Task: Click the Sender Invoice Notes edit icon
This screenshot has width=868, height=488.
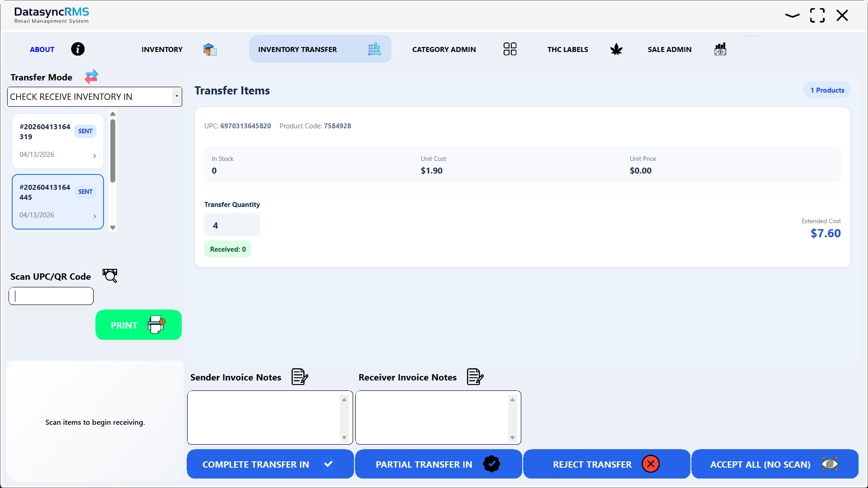Action: (300, 376)
